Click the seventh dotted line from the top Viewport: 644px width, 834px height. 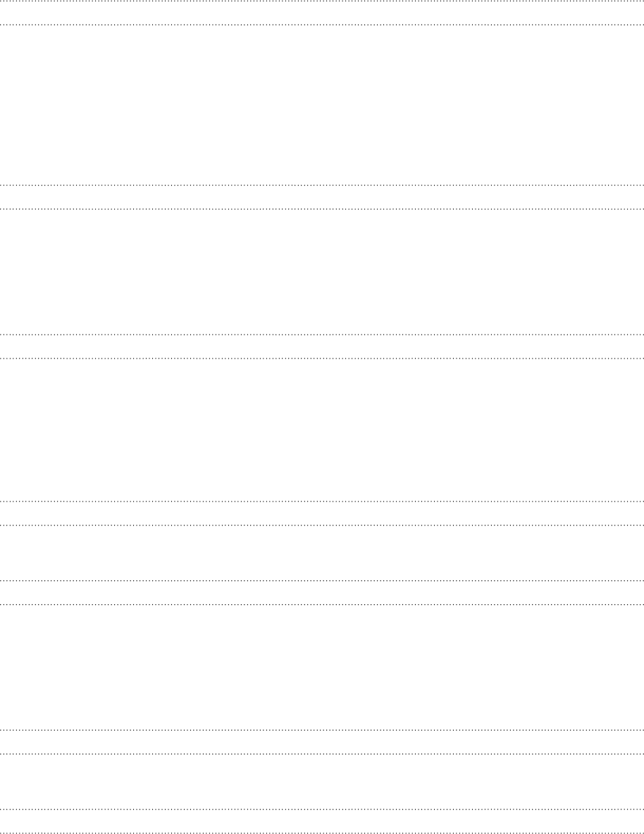[x=322, y=501]
